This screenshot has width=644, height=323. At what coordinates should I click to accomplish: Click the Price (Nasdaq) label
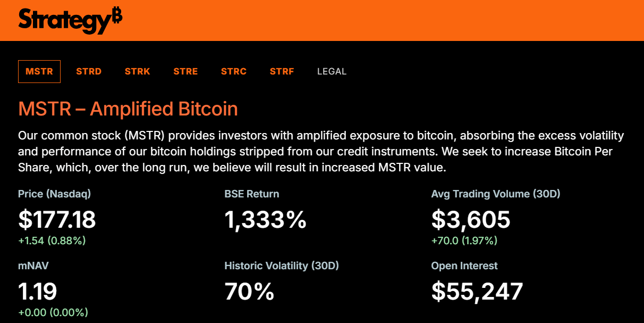[x=54, y=194]
